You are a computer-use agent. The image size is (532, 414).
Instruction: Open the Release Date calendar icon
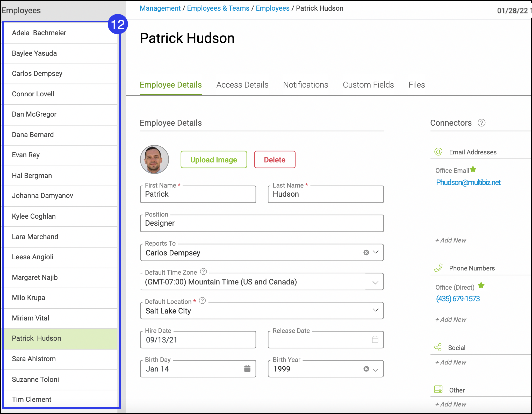point(375,339)
